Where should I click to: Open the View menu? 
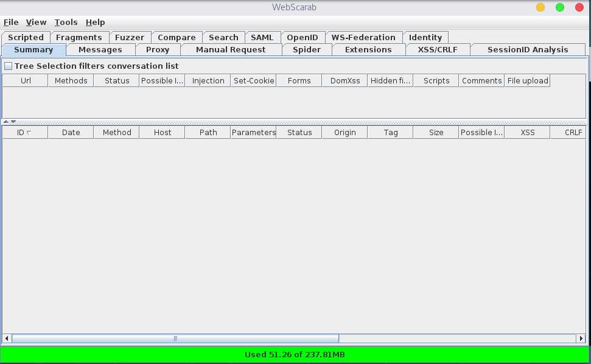pos(36,23)
